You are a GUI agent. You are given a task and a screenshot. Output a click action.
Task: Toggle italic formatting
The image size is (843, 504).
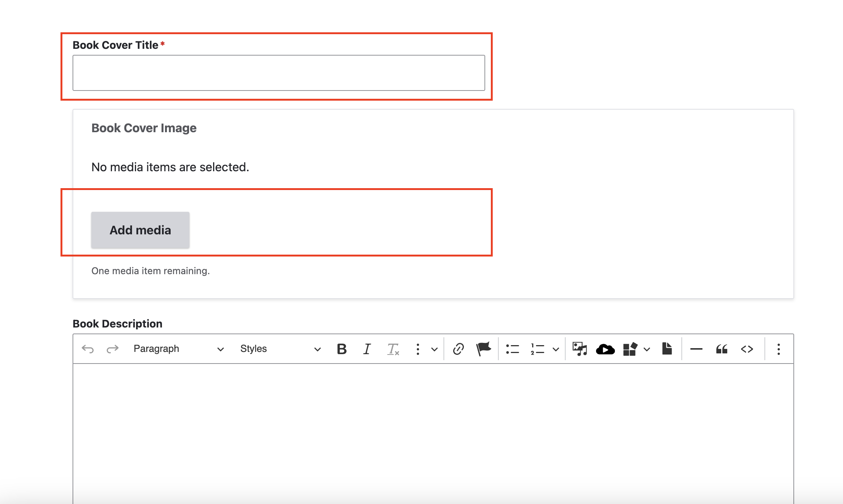tap(367, 349)
